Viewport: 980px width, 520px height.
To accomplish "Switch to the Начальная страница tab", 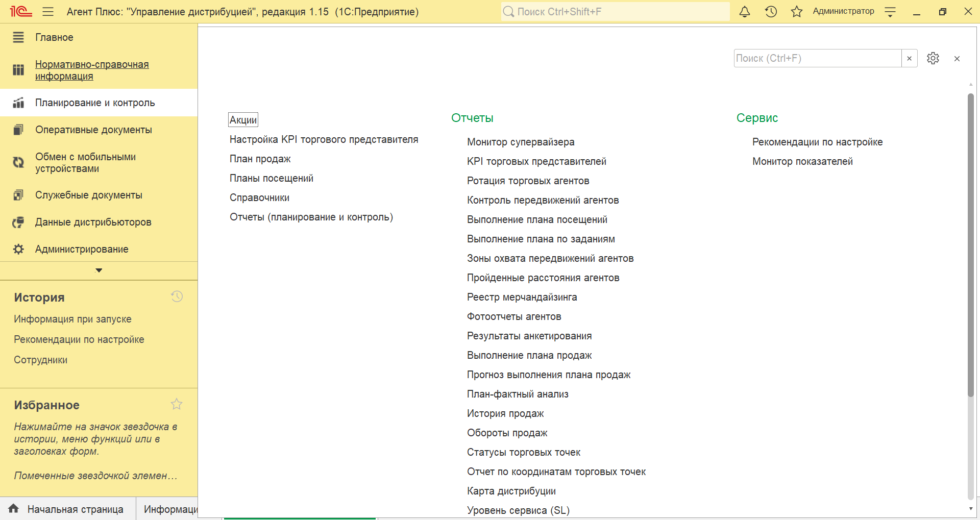I will click(75, 509).
